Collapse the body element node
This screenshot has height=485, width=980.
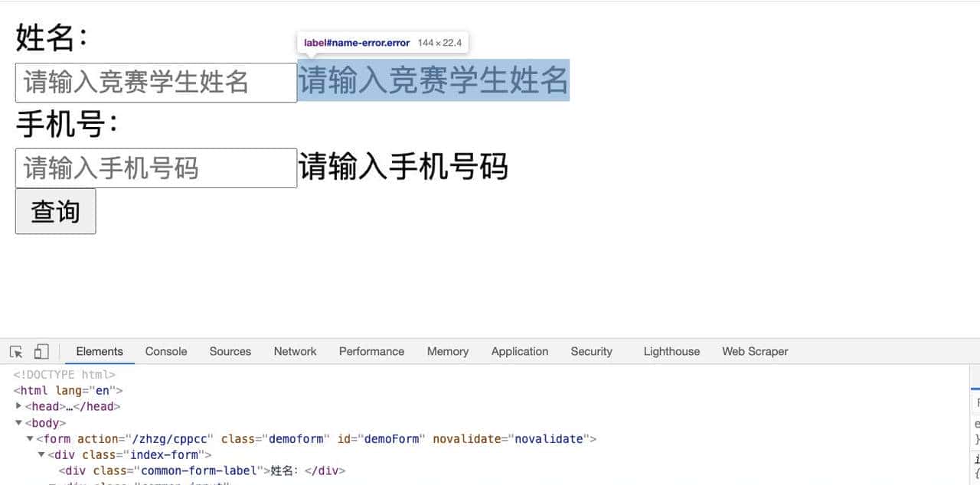[x=18, y=422]
